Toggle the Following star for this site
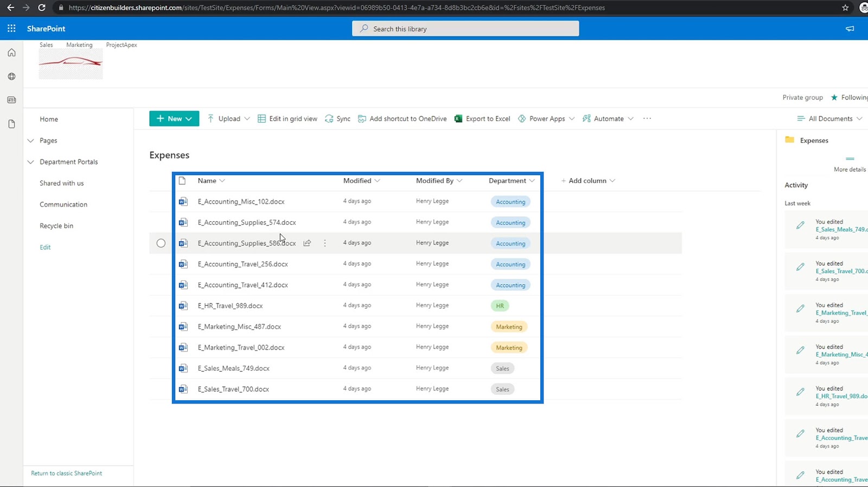Viewport: 868px width, 487px height. (x=834, y=98)
